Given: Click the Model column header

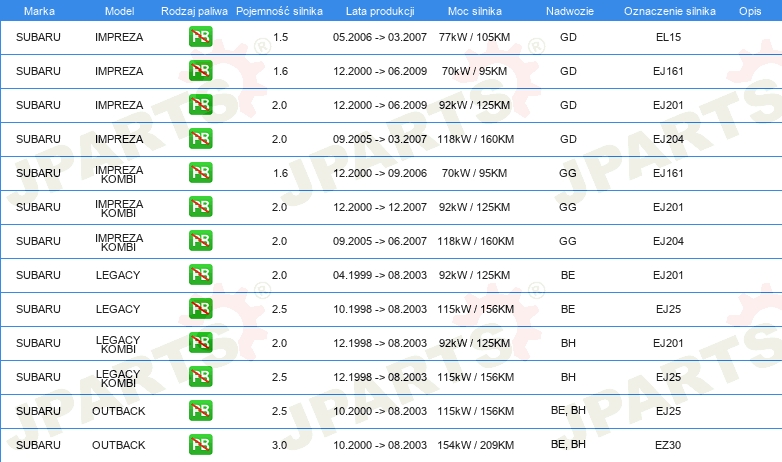Looking at the screenshot, I should tap(119, 11).
